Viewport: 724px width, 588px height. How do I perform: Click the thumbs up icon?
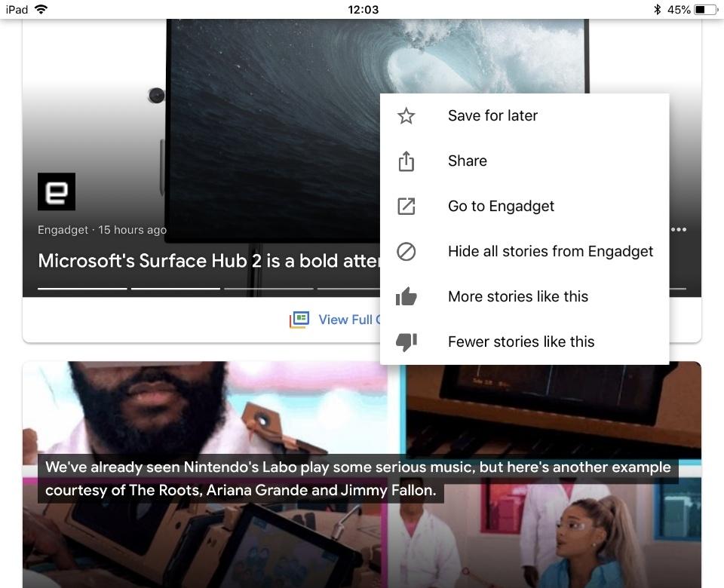click(406, 296)
